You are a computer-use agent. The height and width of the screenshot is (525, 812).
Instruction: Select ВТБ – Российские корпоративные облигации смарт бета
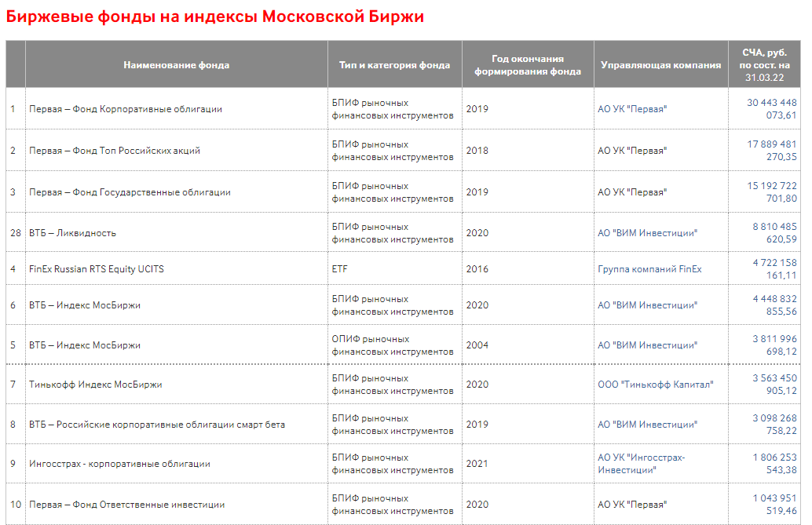(157, 425)
